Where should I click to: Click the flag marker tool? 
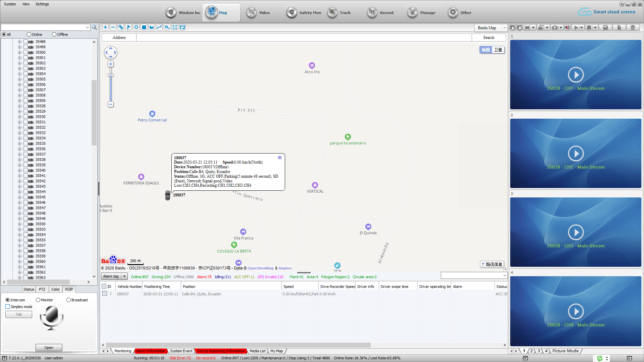coord(128,27)
